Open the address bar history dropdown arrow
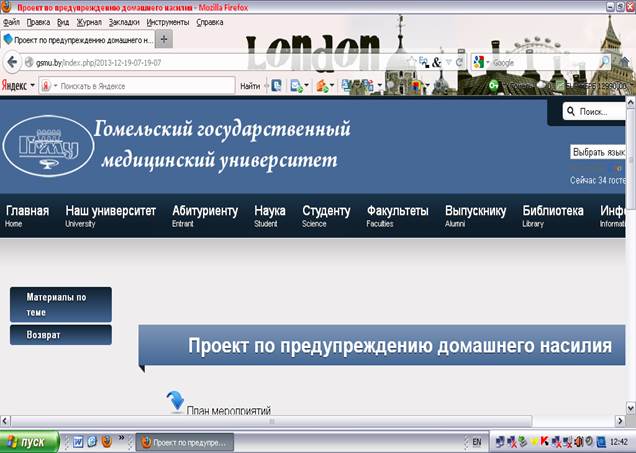Image resolution: width=636 pixels, height=453 pixels. click(448, 62)
